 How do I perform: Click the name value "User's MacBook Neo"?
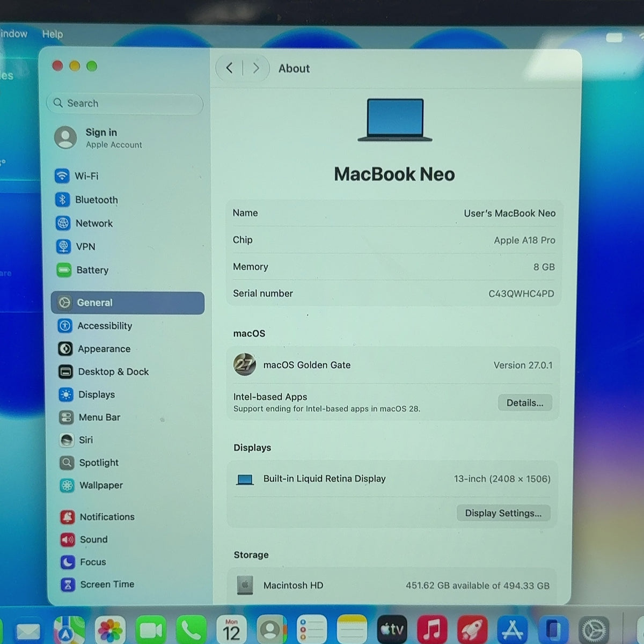pos(510,213)
